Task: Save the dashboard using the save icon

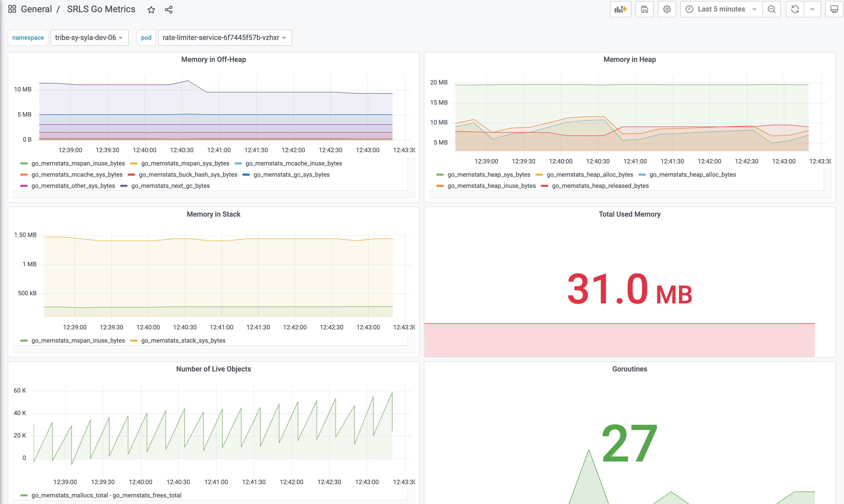Action: coord(644,9)
